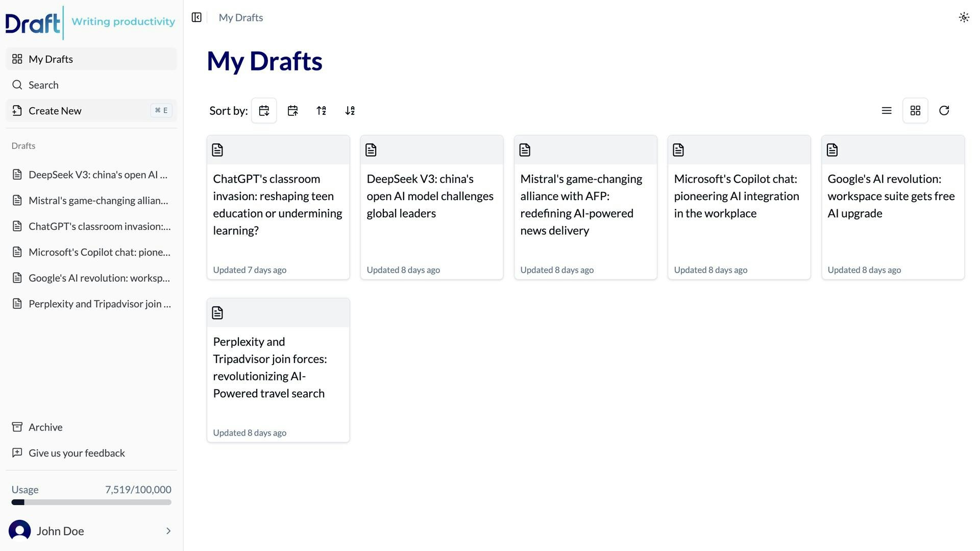The height and width of the screenshot is (551, 980).
Task: Expand John Doe account chevron
Action: 168,531
